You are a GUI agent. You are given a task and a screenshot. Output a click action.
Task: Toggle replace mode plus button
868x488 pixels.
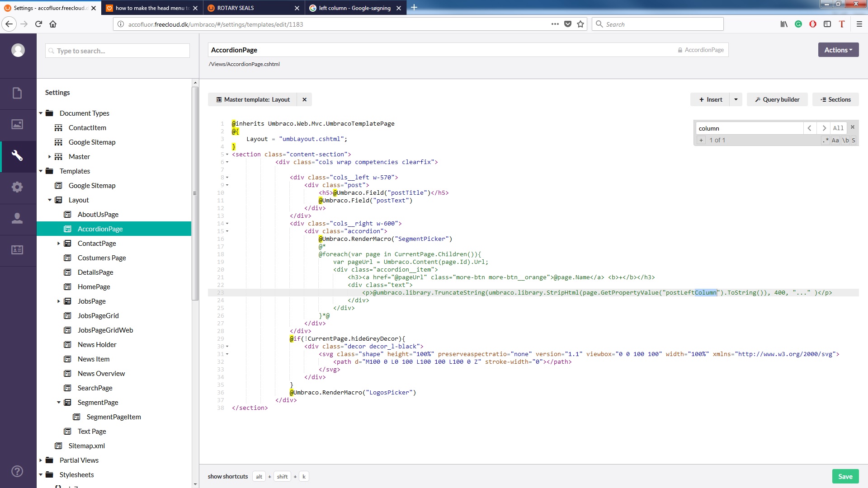pos(701,140)
